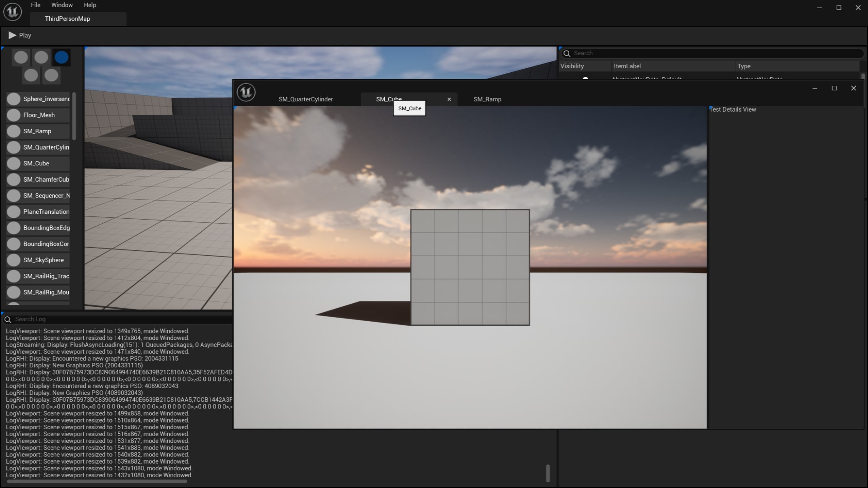Select the SM_ChamferCub asset icon
This screenshot has width=868, height=488.
[x=14, y=179]
